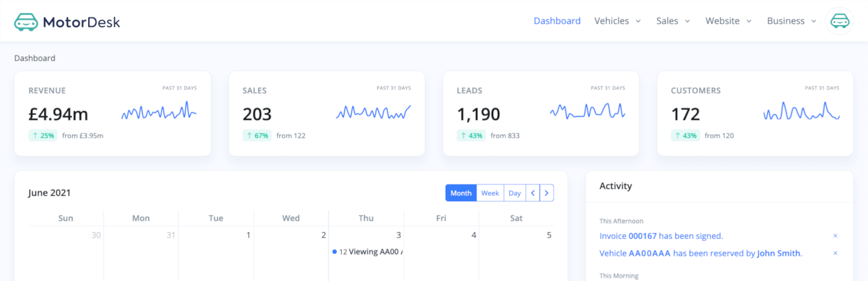Select calendar day 4 cell
The height and width of the screenshot is (281, 868).
(441, 253)
